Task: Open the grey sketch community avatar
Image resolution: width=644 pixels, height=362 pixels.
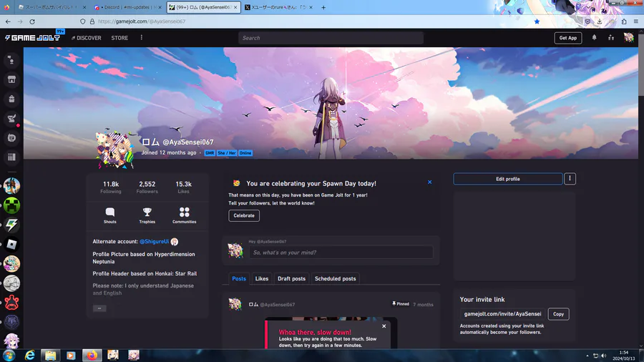Action: [x=11, y=283]
